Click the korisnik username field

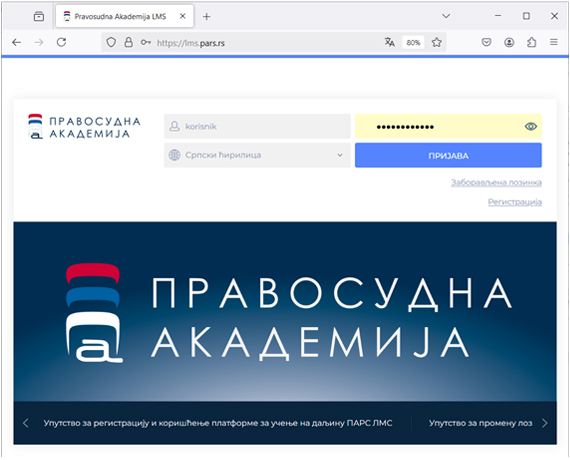point(257,127)
